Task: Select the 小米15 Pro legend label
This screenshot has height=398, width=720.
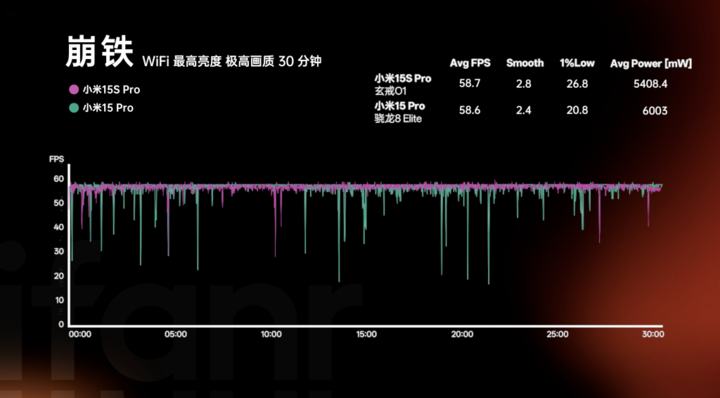Action: pos(108,108)
